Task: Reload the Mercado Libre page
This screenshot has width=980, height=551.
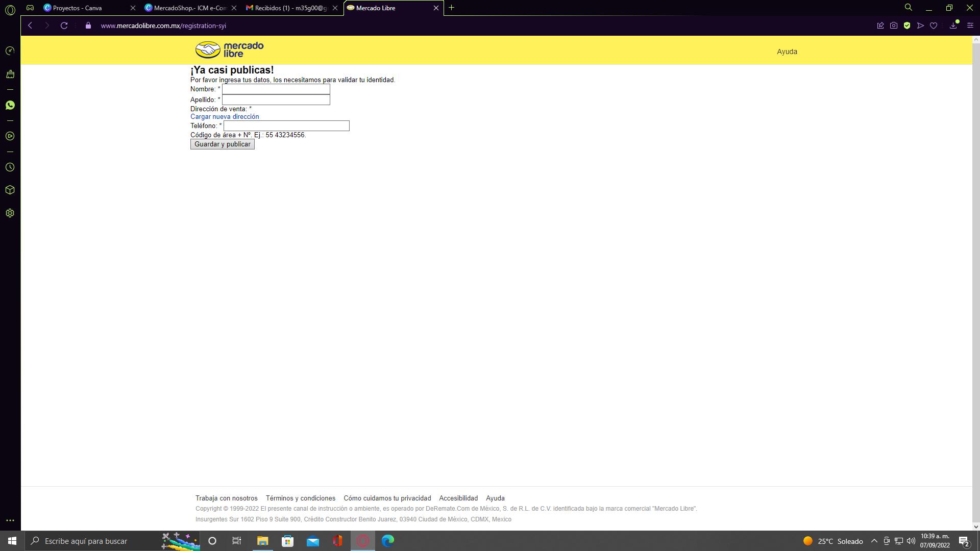Action: point(64,26)
